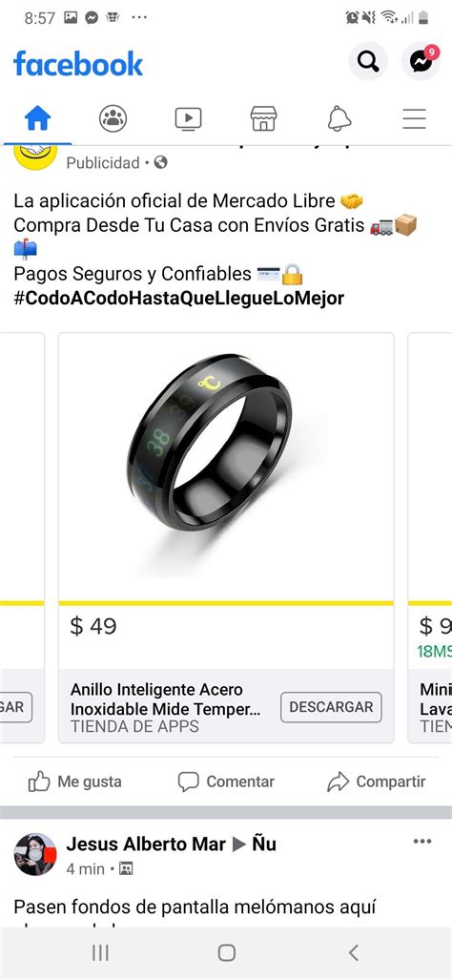Tap Compartir to share the ad
This screenshot has width=452, height=980.
pyautogui.click(x=377, y=782)
